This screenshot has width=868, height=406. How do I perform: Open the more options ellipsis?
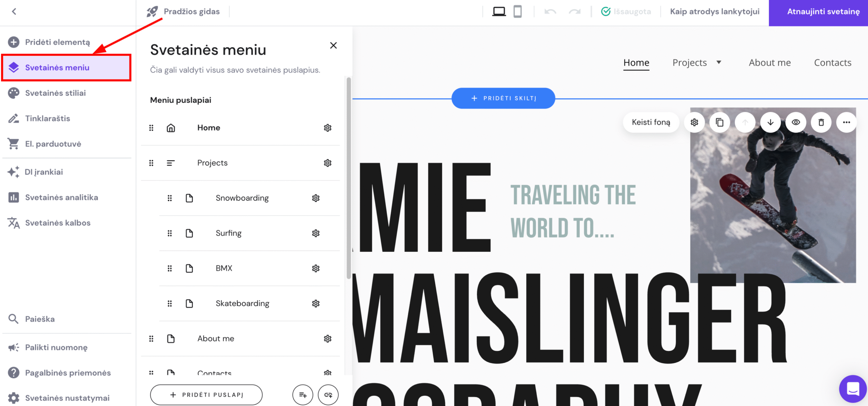click(846, 122)
